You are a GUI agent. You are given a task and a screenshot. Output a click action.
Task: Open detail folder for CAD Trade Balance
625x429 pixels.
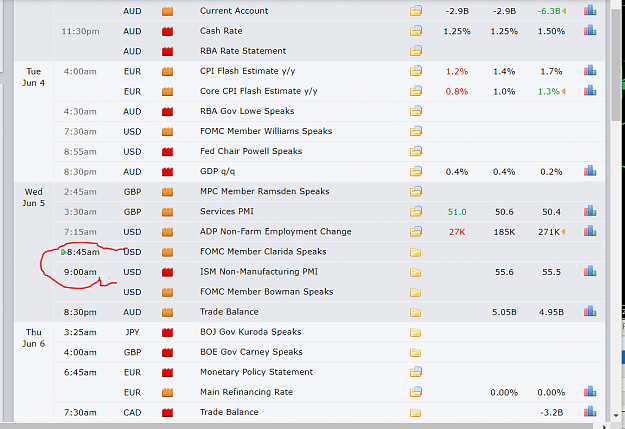pyautogui.click(x=415, y=413)
